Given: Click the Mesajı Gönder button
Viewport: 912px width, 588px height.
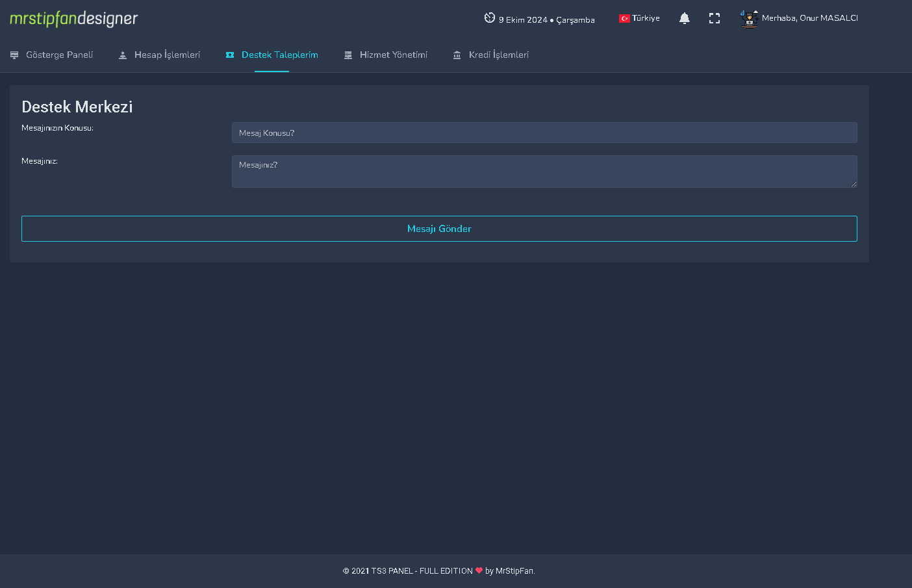Looking at the screenshot, I should [439, 229].
